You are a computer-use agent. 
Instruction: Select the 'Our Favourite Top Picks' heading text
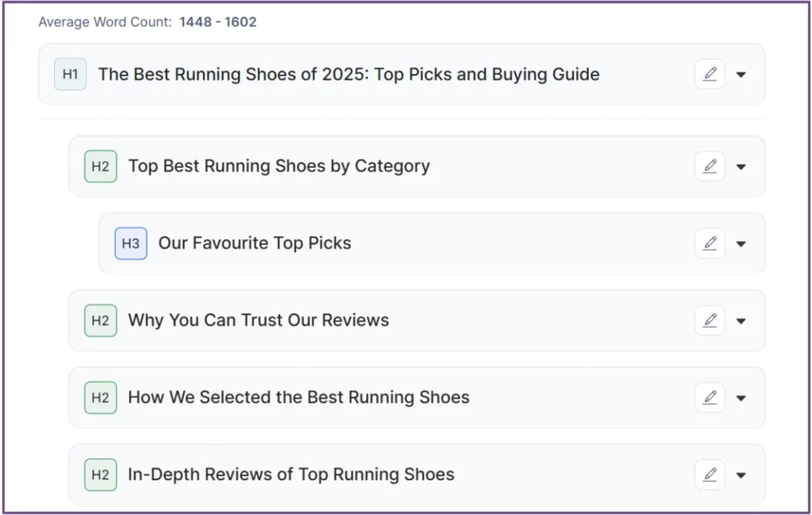pos(255,243)
